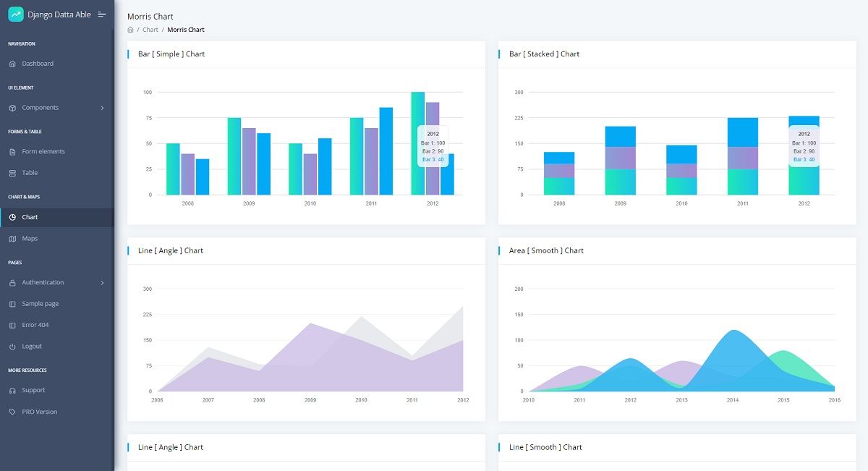Click the Components box icon
The image size is (868, 471).
13,108
